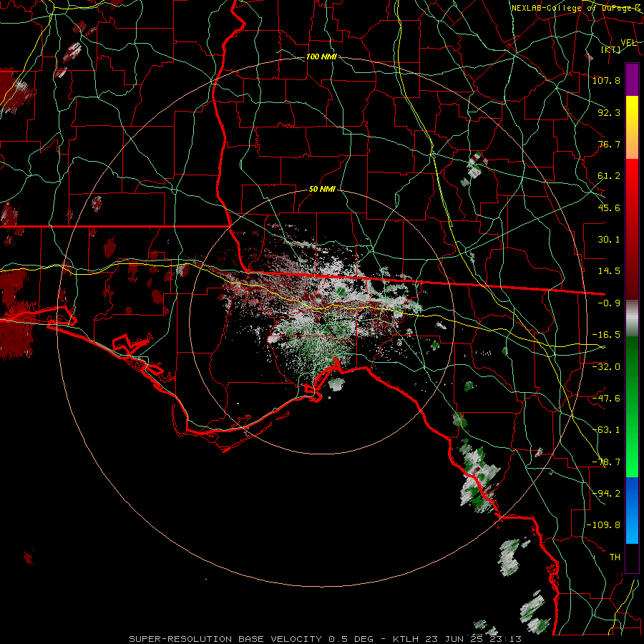Click the 45.6 legend value
Viewport: 644px width, 644px height.
click(609, 208)
